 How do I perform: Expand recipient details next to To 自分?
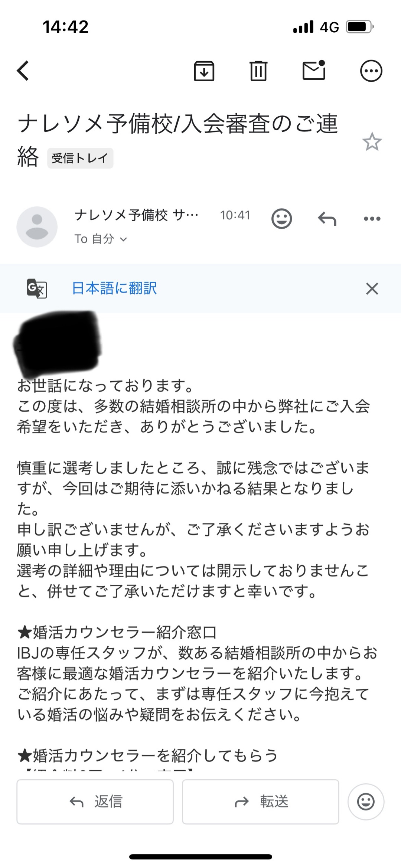(124, 239)
